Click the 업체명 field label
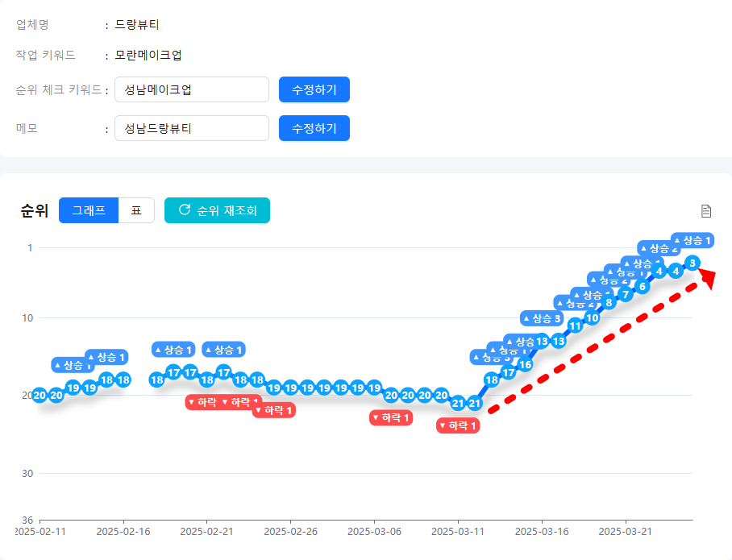732x560 pixels. tap(33, 24)
